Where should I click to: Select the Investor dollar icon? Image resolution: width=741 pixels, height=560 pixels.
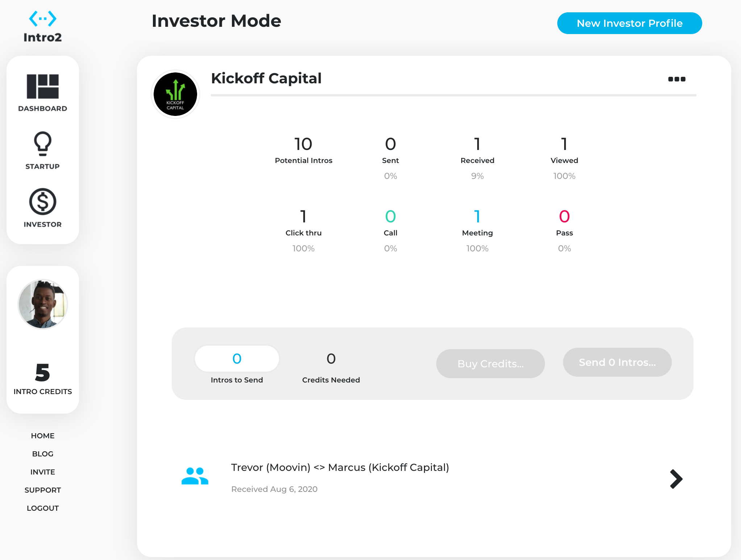point(43,202)
